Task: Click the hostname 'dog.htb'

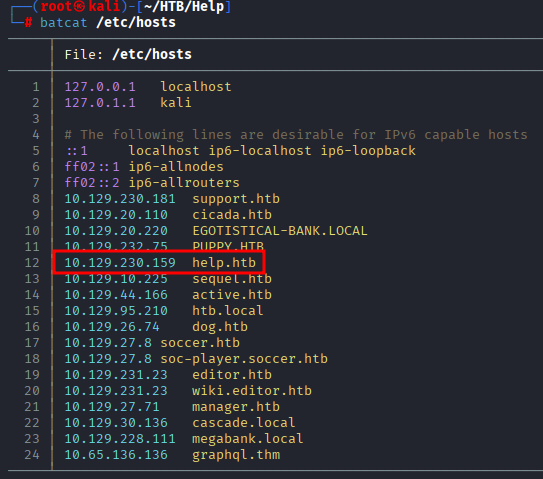Action: pos(220,327)
